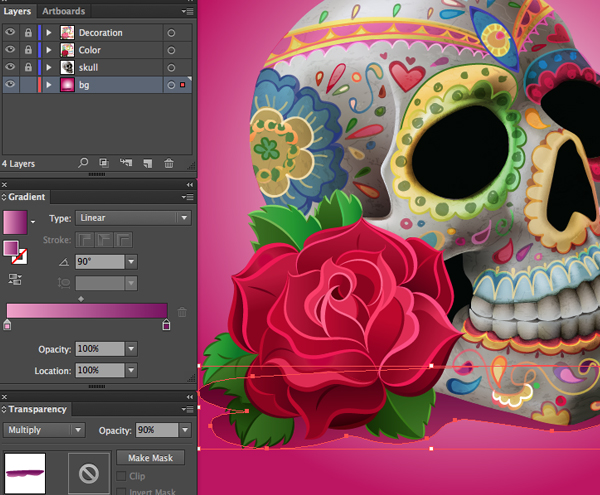The width and height of the screenshot is (600, 495).
Task: Click the bg layer thumbnail
Action: coord(67,85)
